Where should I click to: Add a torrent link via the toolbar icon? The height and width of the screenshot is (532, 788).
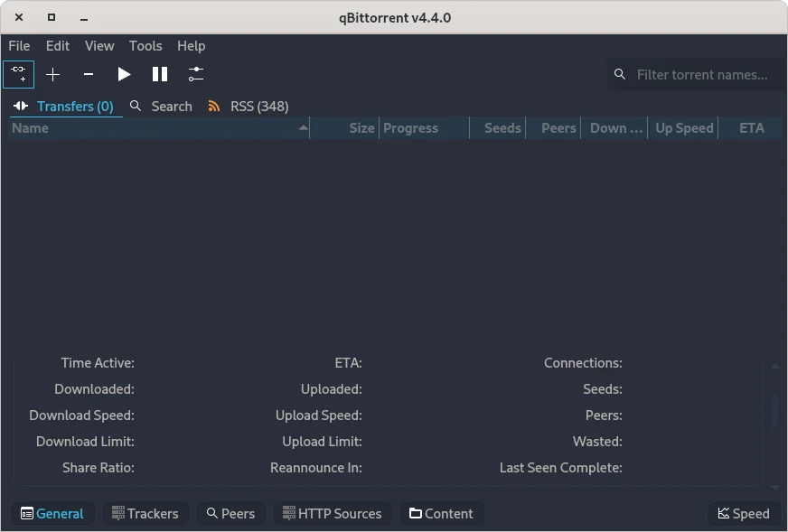click(18, 74)
